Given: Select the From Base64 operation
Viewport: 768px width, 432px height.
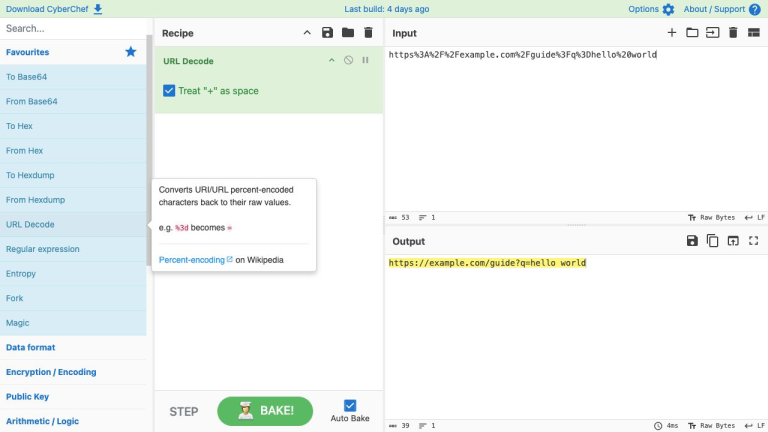Looking at the screenshot, I should coord(73,101).
